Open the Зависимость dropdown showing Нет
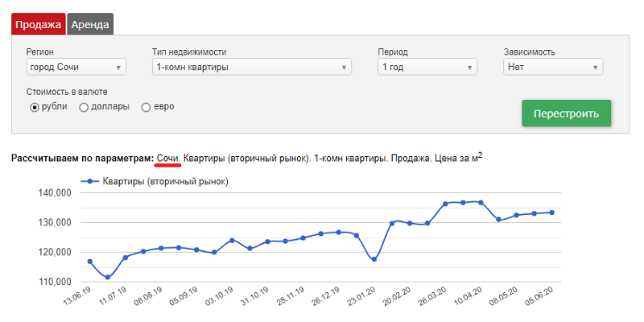644x322 pixels. pyautogui.click(x=553, y=68)
